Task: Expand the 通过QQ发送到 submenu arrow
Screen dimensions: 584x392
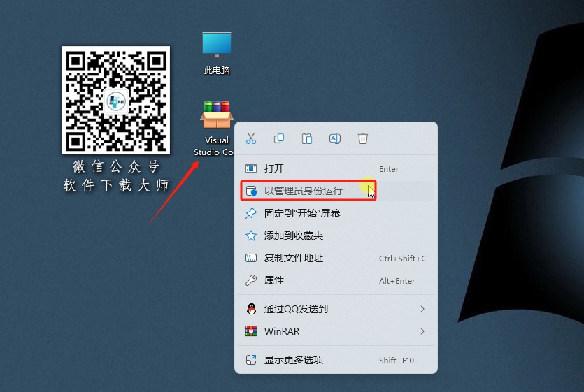Action: click(x=422, y=309)
